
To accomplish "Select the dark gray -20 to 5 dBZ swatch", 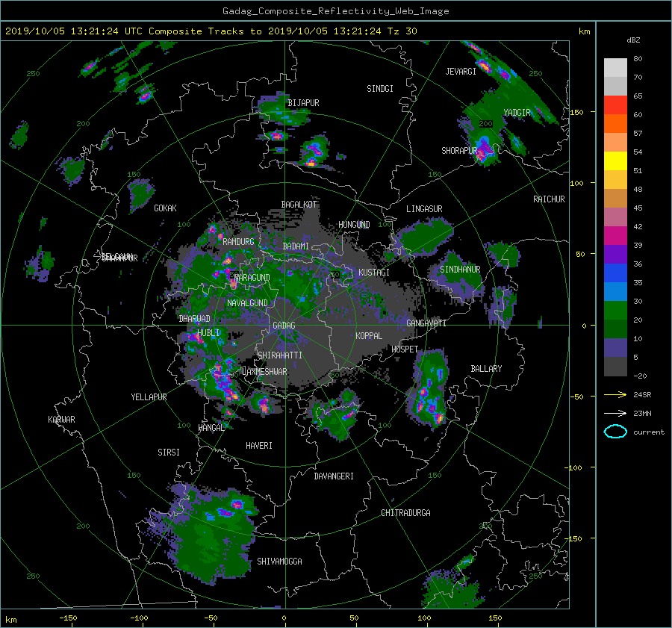I will [615, 367].
